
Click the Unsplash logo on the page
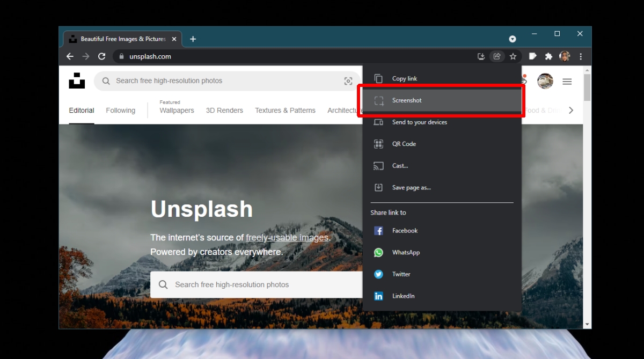77,80
